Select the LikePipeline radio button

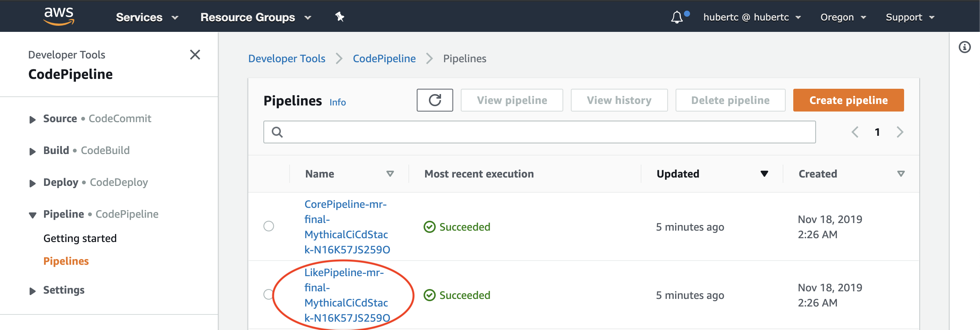click(269, 294)
